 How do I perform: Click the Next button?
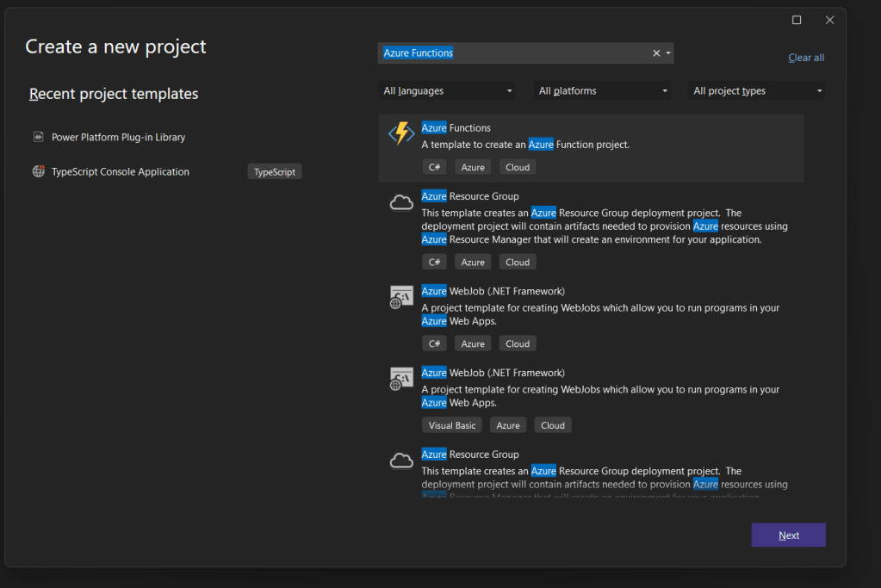(x=787, y=535)
